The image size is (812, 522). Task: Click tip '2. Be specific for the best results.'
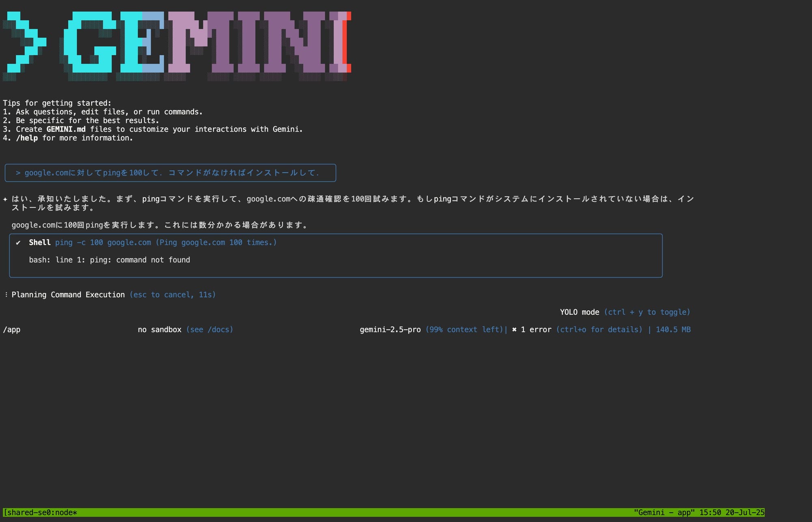81,121
